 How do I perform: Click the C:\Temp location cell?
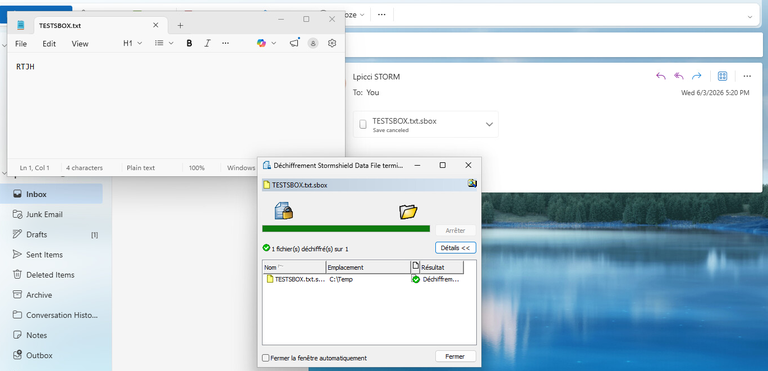click(x=341, y=279)
